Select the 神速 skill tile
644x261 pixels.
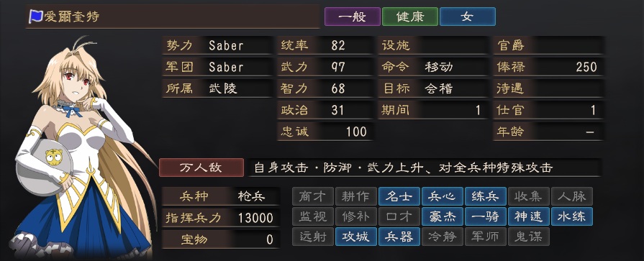[x=529, y=216]
